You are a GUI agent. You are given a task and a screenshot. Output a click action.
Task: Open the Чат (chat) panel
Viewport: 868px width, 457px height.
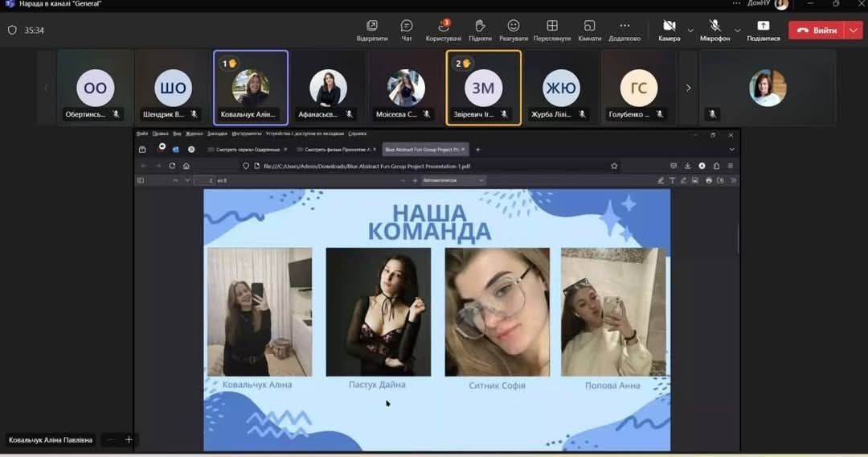407,31
